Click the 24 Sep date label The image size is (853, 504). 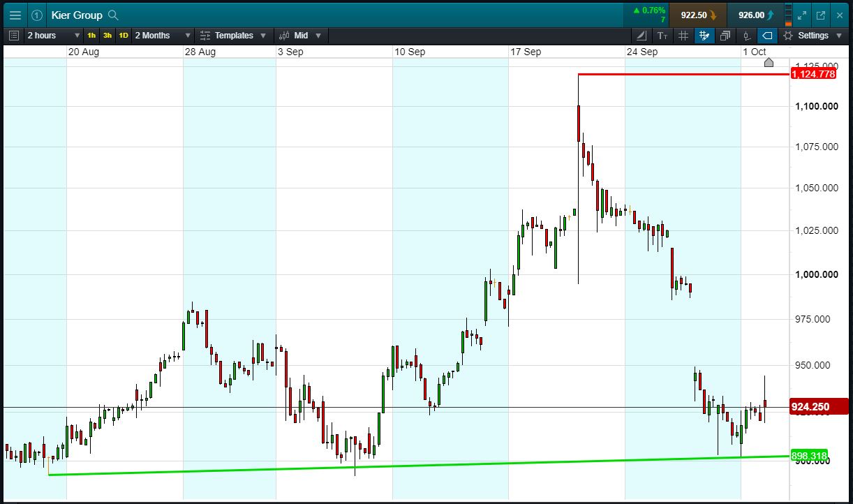[x=642, y=52]
